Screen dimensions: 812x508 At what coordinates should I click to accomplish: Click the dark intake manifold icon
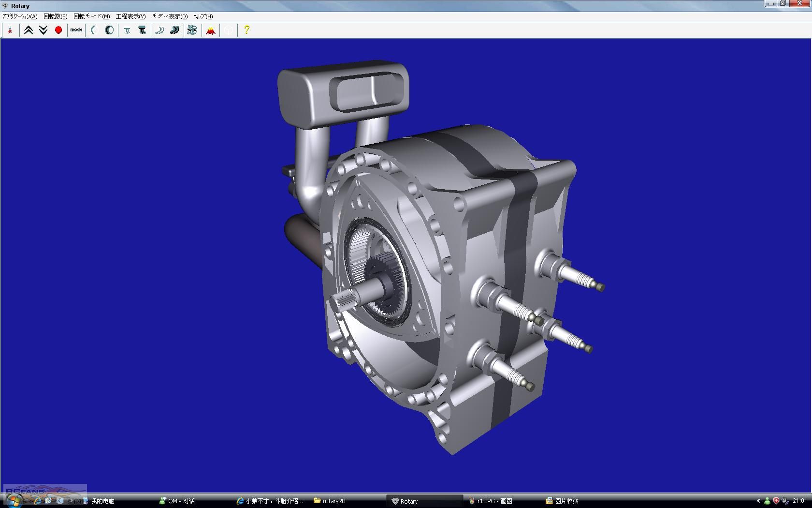[x=142, y=30]
